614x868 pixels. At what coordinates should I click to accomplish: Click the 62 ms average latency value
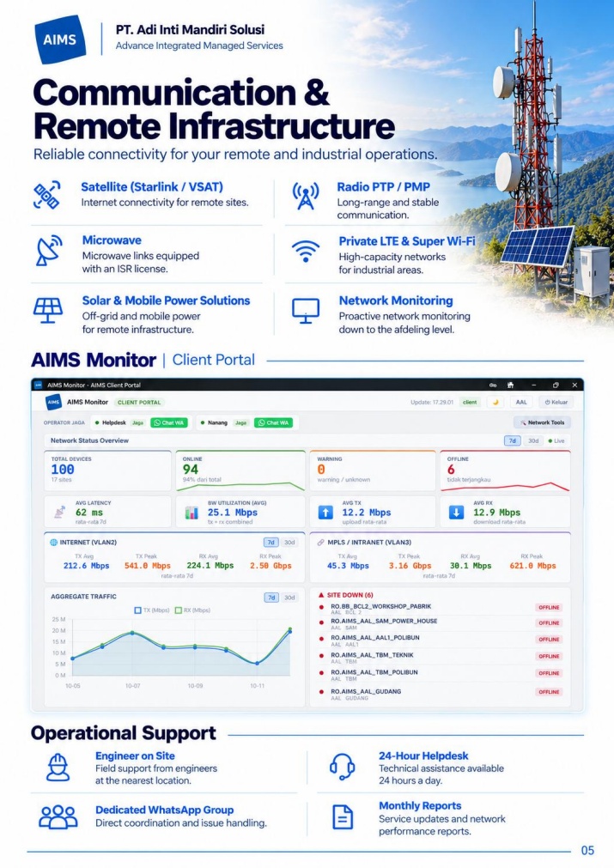coord(89,513)
